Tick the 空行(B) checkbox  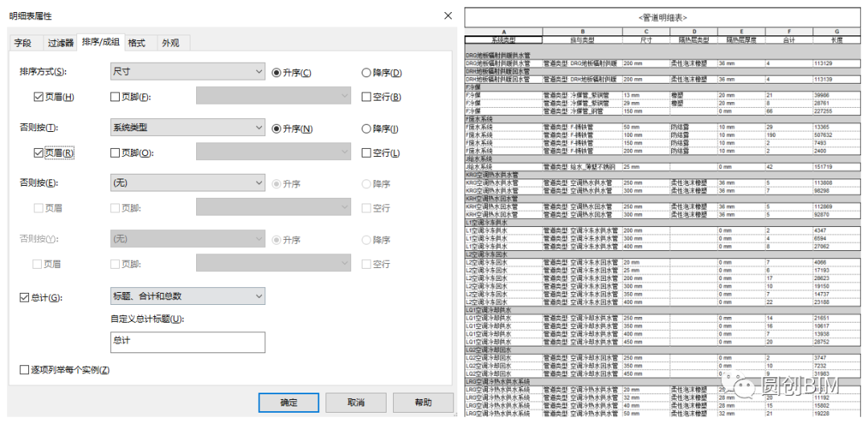[x=366, y=97]
